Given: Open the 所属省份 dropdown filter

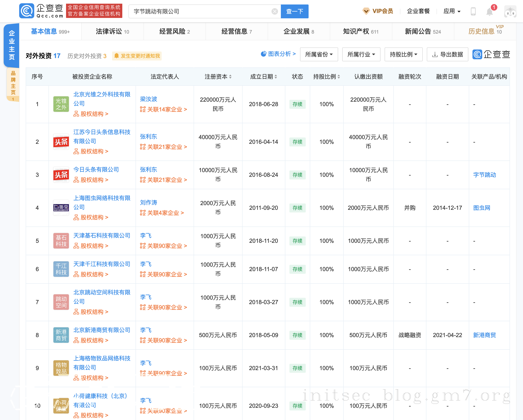Looking at the screenshot, I should 319,55.
